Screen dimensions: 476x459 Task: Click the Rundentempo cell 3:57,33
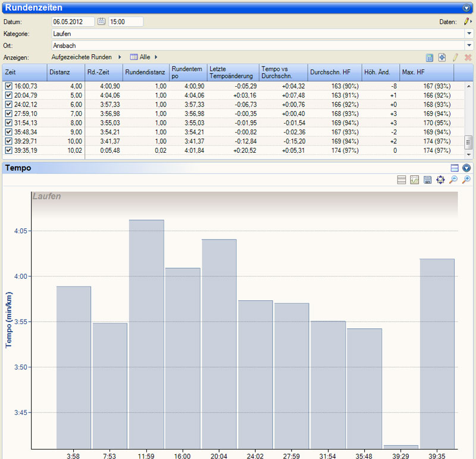pos(195,105)
